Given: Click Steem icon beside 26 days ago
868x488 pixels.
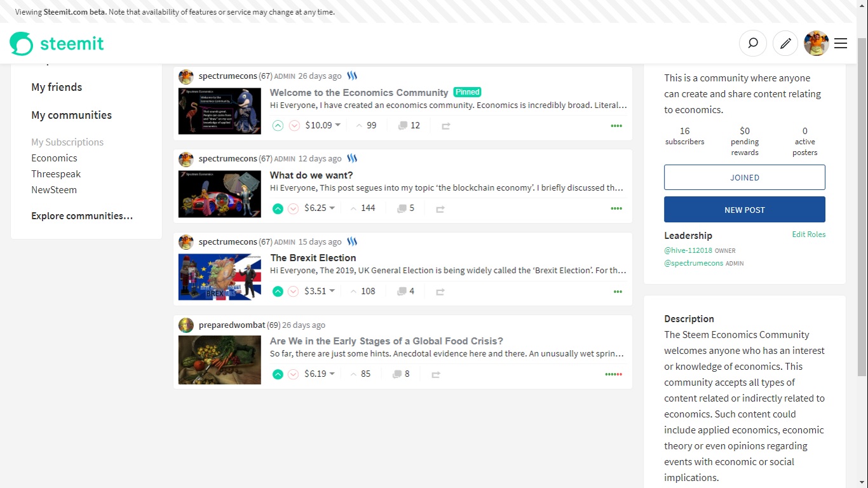Looking at the screenshot, I should (x=352, y=76).
